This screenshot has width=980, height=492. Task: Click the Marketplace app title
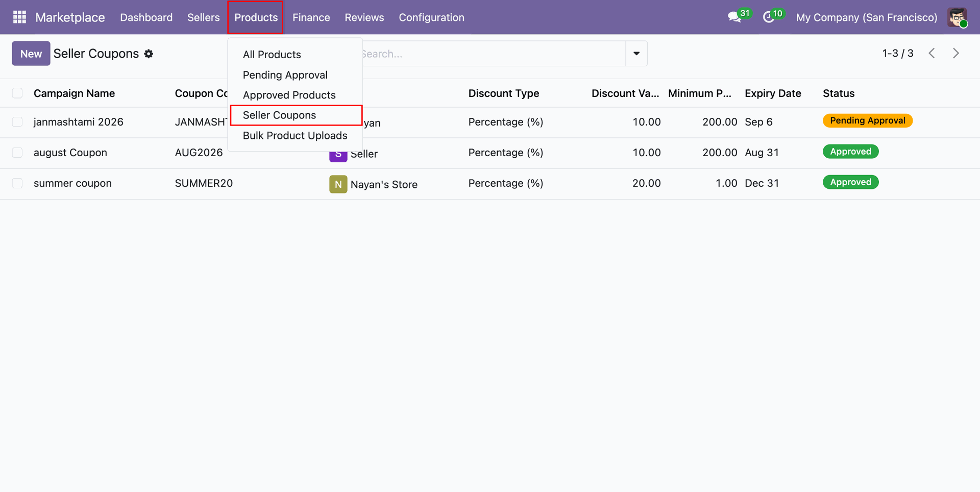click(70, 17)
